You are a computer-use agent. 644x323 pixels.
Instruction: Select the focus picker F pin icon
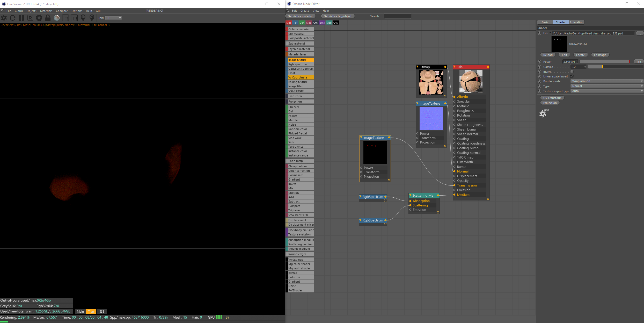click(x=83, y=18)
